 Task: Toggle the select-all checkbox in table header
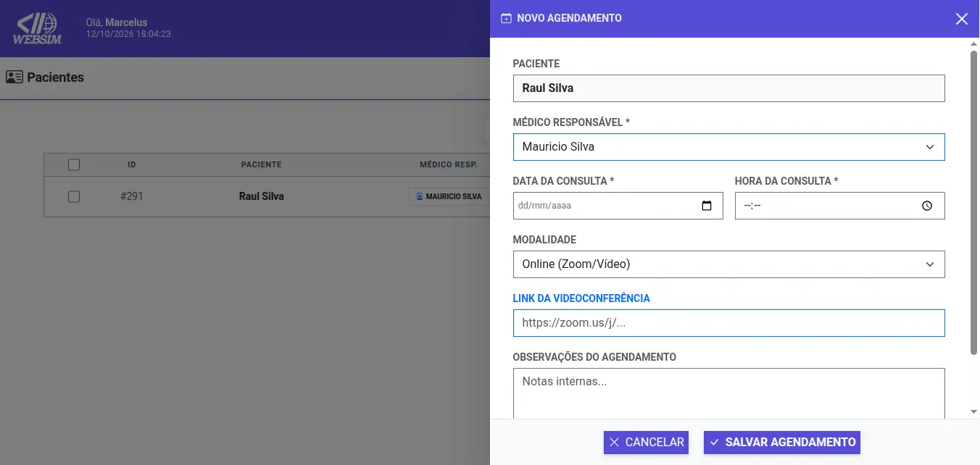click(73, 164)
